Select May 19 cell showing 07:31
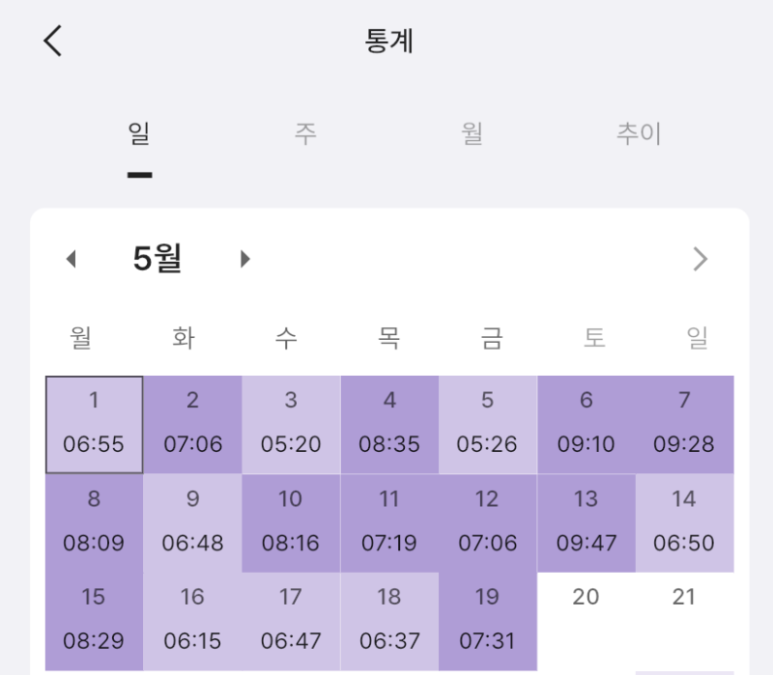 [x=488, y=621]
